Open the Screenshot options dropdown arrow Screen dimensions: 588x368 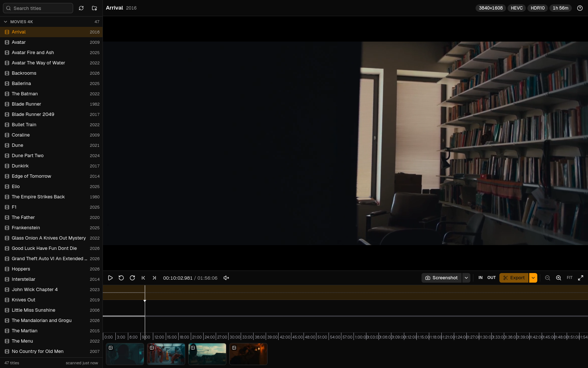466,278
